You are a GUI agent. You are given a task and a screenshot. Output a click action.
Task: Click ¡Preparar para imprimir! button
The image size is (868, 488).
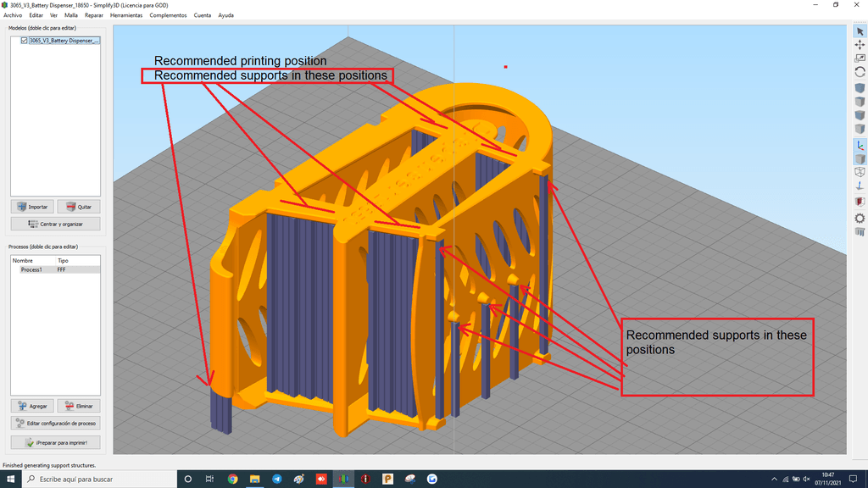coord(55,442)
